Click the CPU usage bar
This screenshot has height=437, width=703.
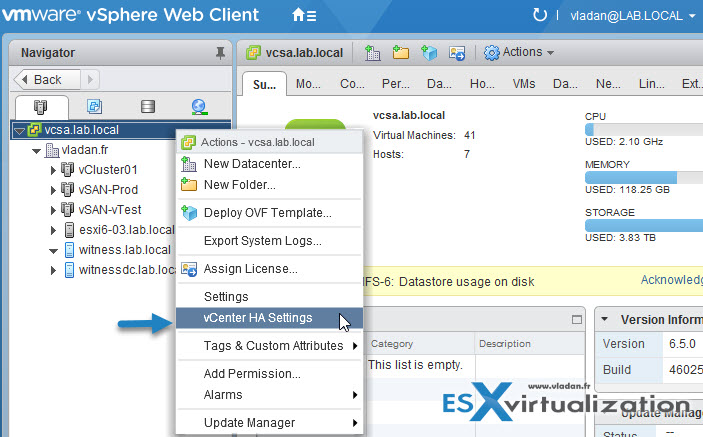(644, 130)
